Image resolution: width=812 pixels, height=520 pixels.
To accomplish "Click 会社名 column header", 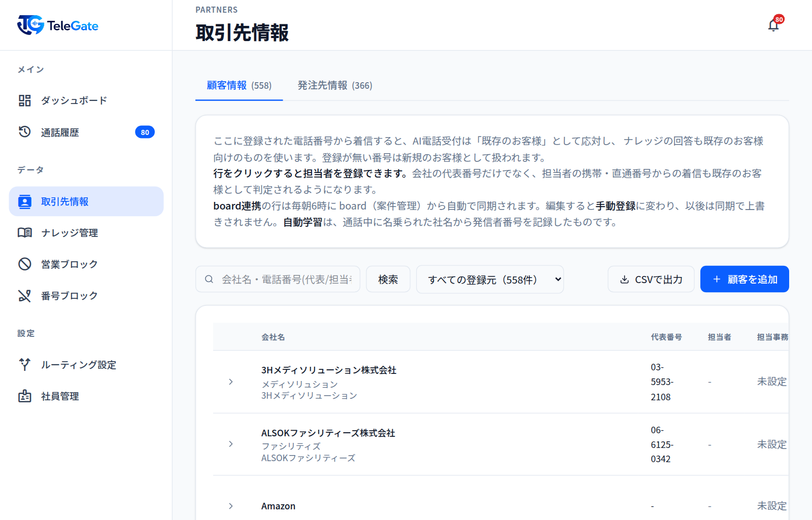I will [x=273, y=337].
